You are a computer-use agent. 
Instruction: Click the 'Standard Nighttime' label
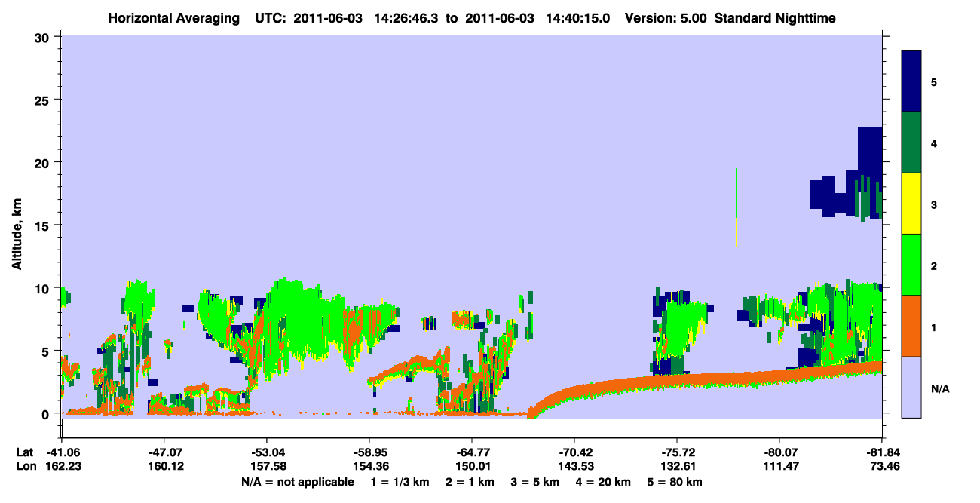[774, 18]
